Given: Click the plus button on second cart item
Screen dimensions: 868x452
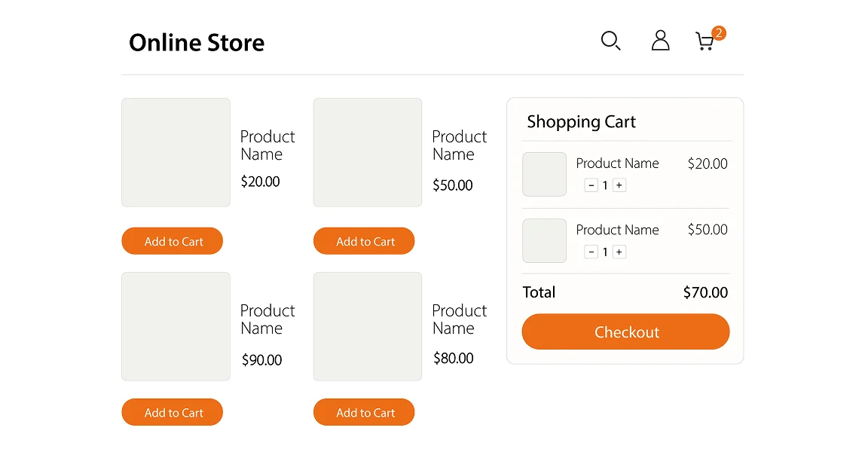Looking at the screenshot, I should pos(619,251).
